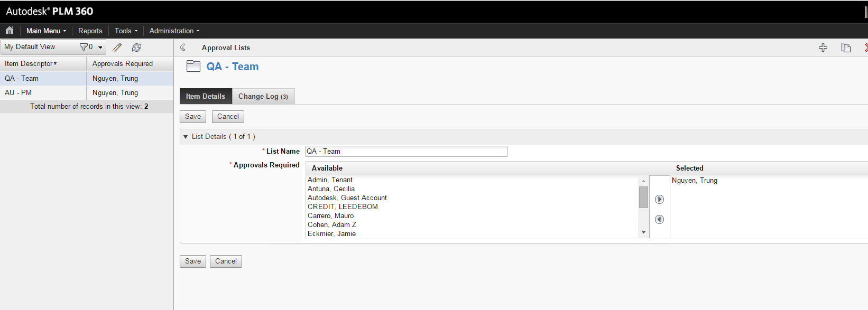Select Nguyen, Trung in Selected list
The width and height of the screenshot is (868, 310).
click(694, 180)
